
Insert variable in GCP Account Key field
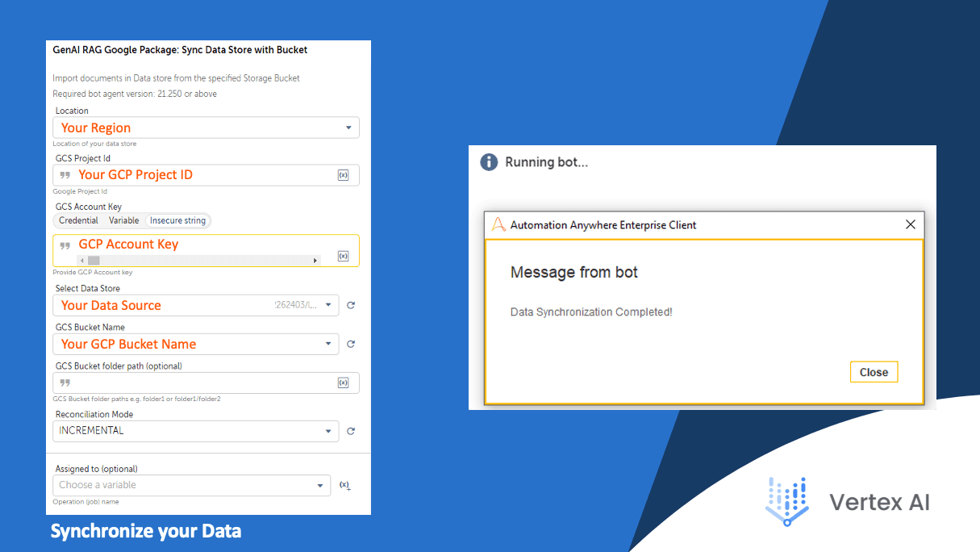pyautogui.click(x=343, y=256)
